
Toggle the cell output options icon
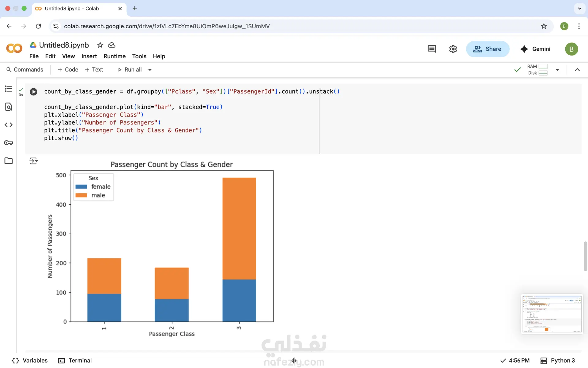click(x=33, y=161)
